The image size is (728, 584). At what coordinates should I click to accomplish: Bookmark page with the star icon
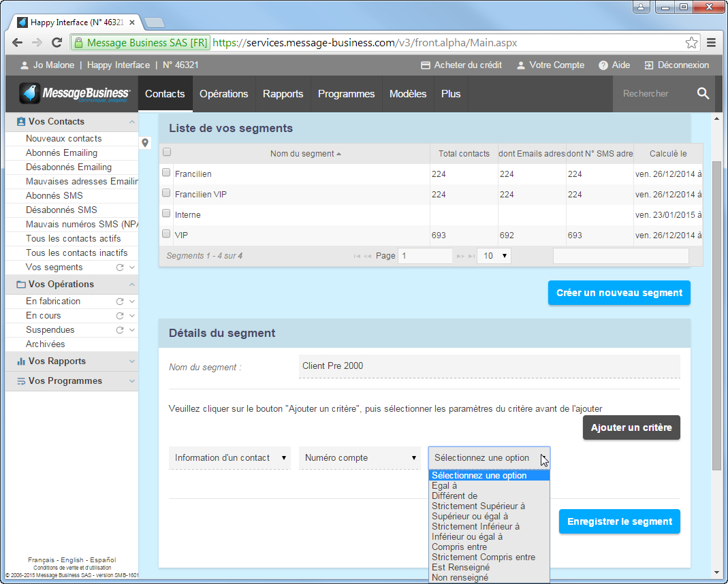click(x=691, y=43)
